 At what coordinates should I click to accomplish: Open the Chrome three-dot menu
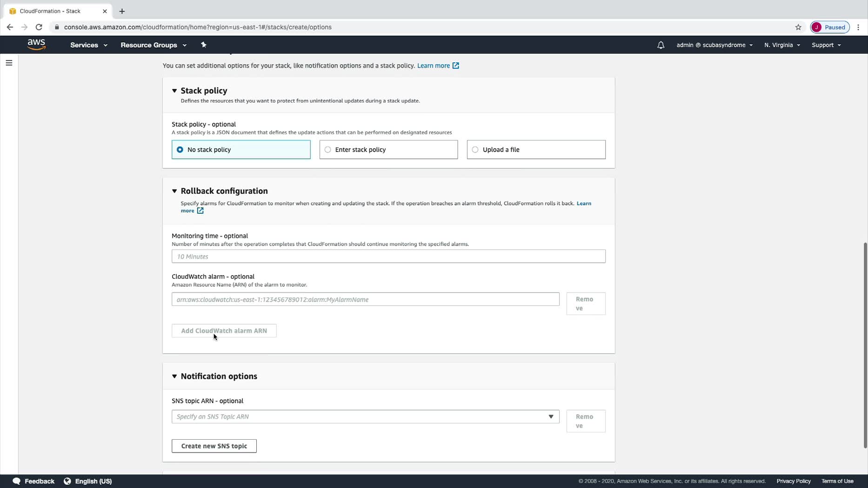tap(858, 27)
